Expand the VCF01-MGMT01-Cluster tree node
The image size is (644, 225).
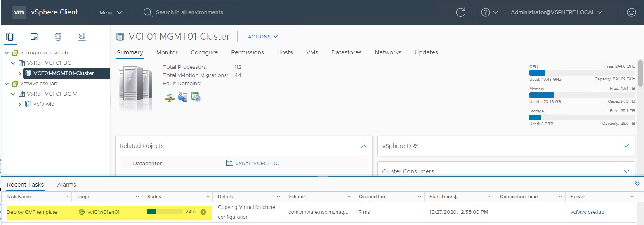pyautogui.click(x=19, y=73)
